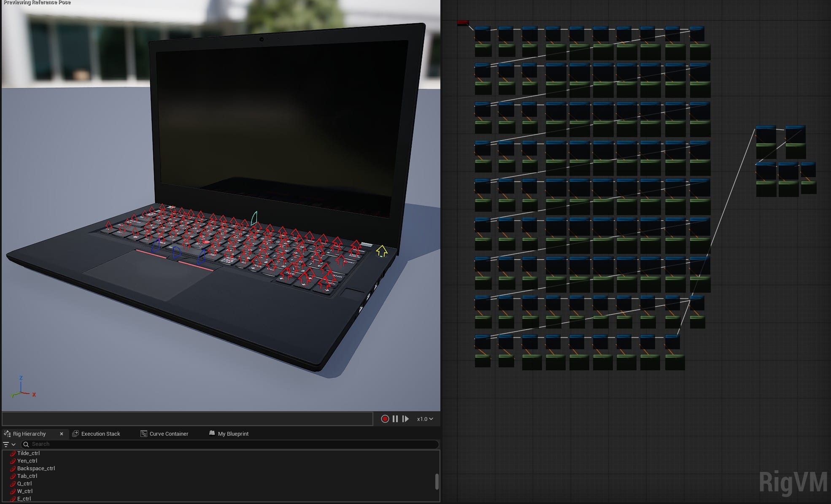831x504 pixels.
Task: Click the Yen_ctrl control icon
Action: click(13, 461)
